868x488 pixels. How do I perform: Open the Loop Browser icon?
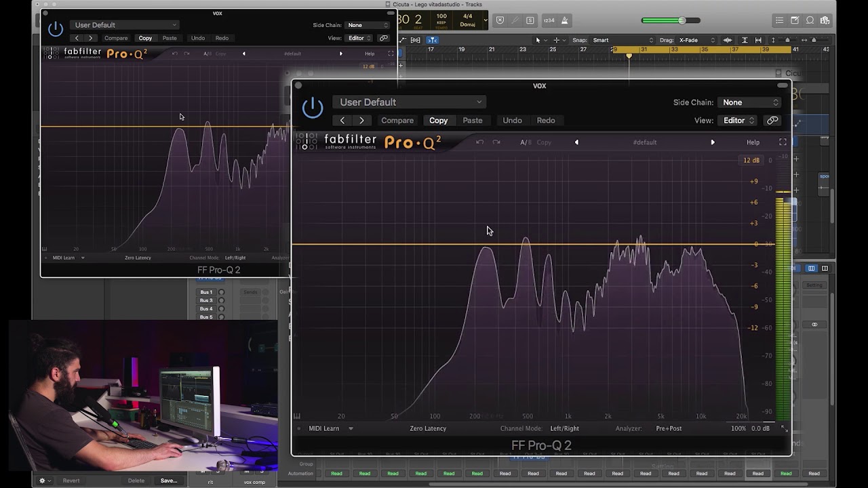pos(810,20)
